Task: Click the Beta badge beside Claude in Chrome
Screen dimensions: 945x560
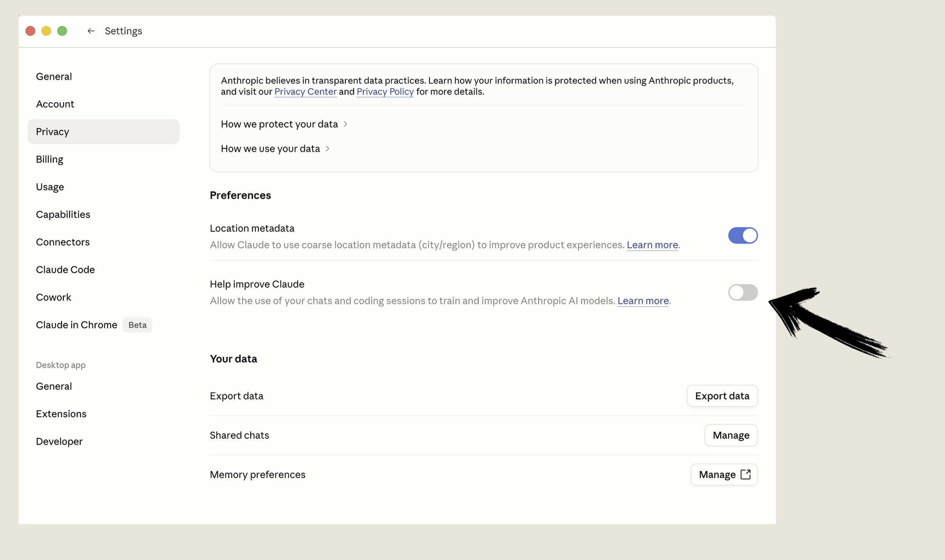Action: point(137,325)
